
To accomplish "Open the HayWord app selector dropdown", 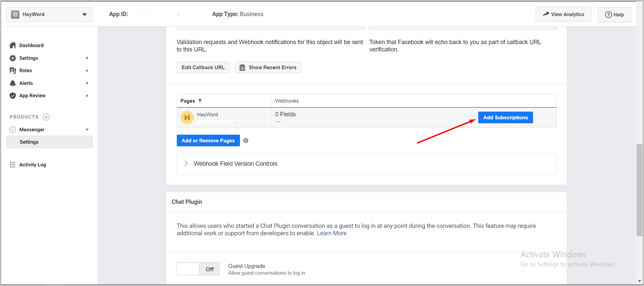I will coord(49,14).
